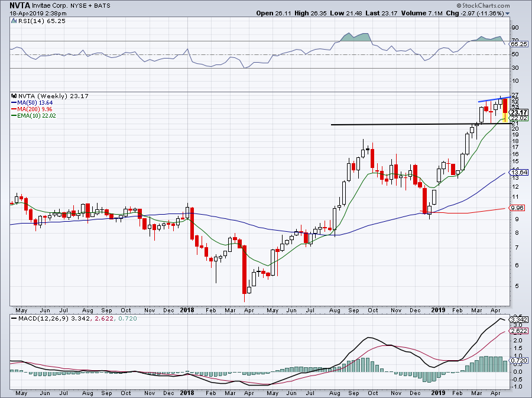Open the dropdown arrow beside Chg -2.97
The image size is (532, 398).
point(508,14)
